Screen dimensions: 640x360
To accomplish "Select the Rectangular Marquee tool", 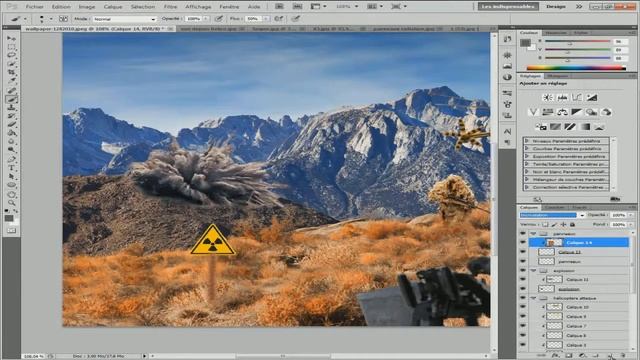I will (x=11, y=47).
